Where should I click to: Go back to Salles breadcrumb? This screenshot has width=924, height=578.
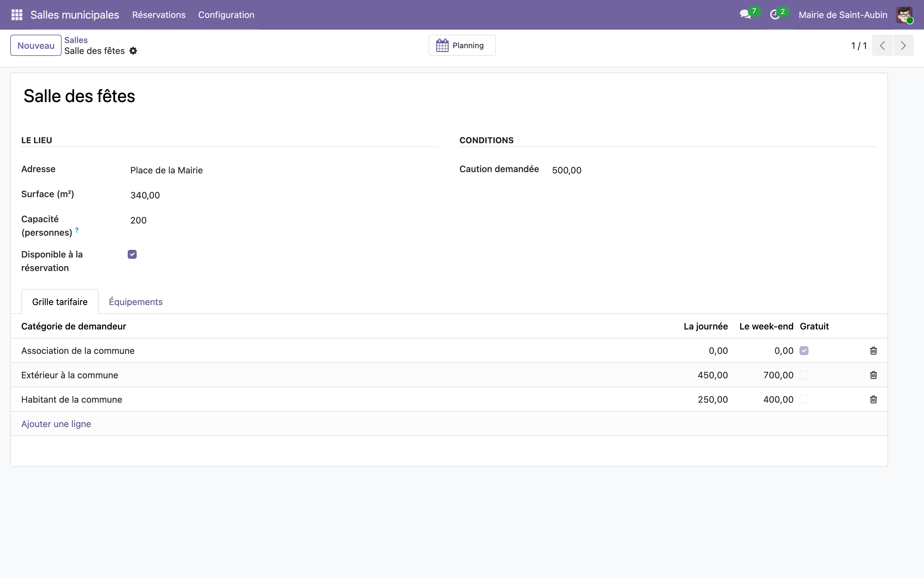point(76,40)
